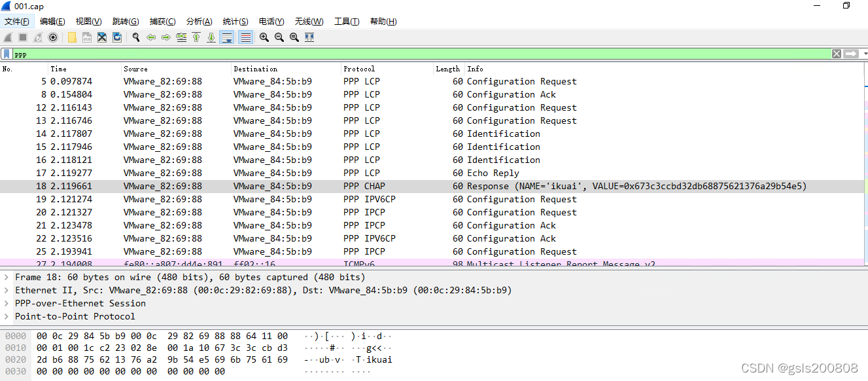Click the display filter bookmark button
Image resolution: width=868 pixels, height=381 pixels.
(7, 54)
